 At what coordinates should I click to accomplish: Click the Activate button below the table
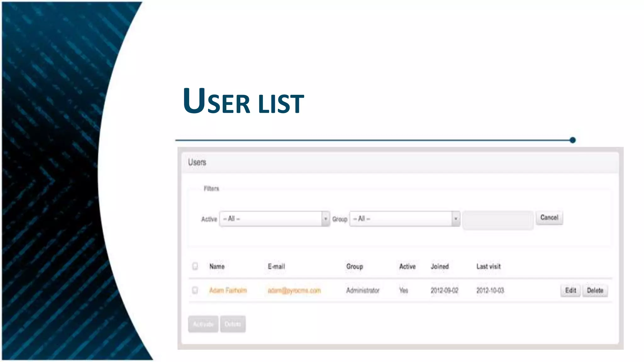coord(203,324)
